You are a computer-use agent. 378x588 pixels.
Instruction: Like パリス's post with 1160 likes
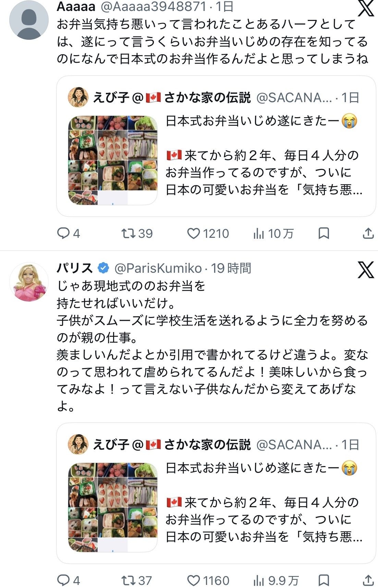(x=208, y=580)
